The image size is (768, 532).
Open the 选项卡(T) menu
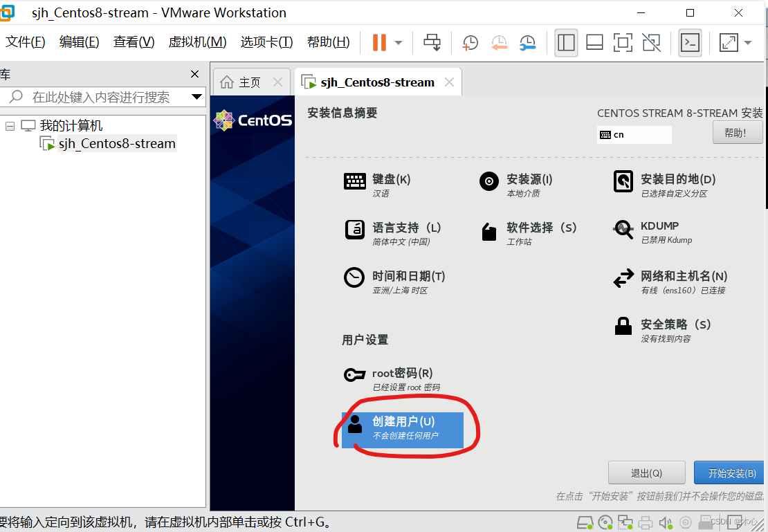tap(266, 42)
